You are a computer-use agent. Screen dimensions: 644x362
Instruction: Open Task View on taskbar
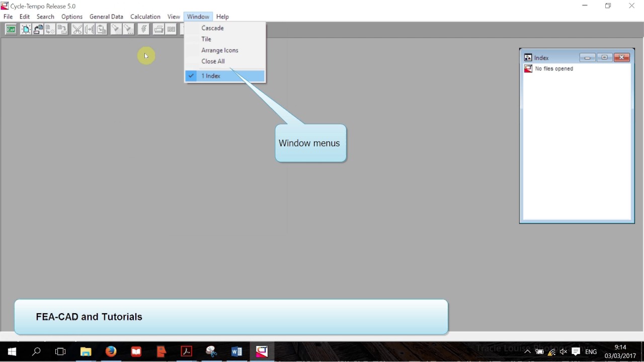tap(60, 351)
